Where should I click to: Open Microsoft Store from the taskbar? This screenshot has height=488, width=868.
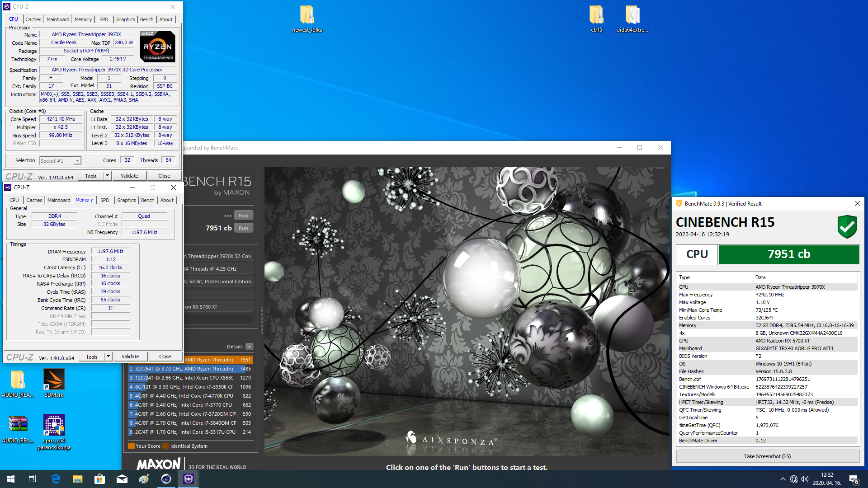pos(100,479)
